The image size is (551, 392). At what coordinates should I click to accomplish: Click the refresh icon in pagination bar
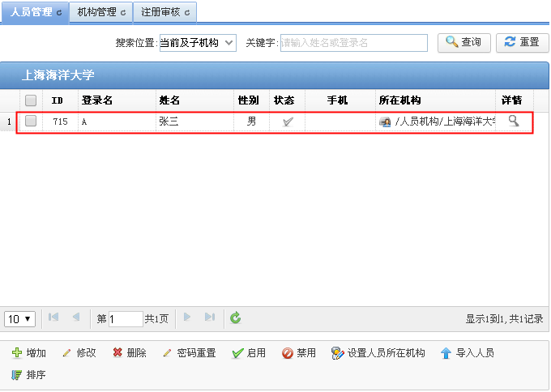235,318
